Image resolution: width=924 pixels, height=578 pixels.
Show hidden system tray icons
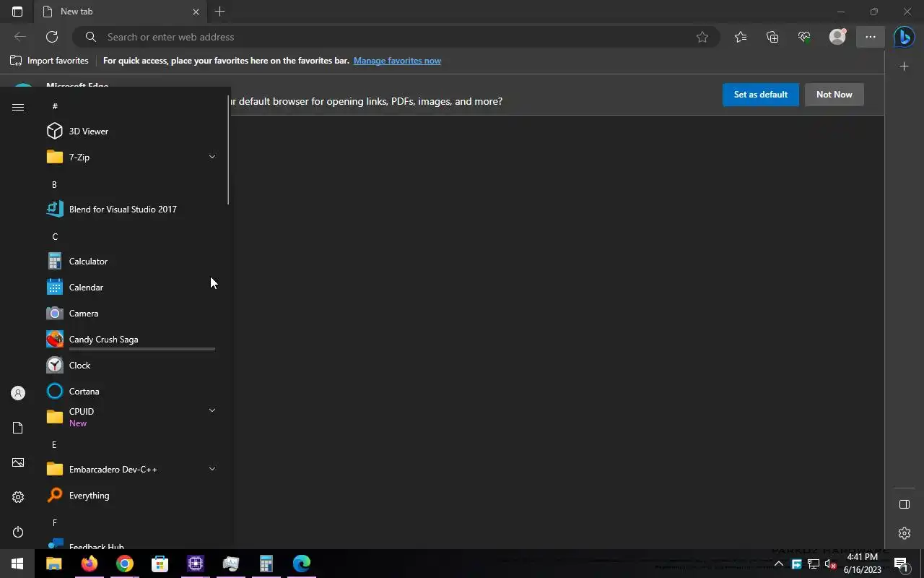click(x=778, y=564)
